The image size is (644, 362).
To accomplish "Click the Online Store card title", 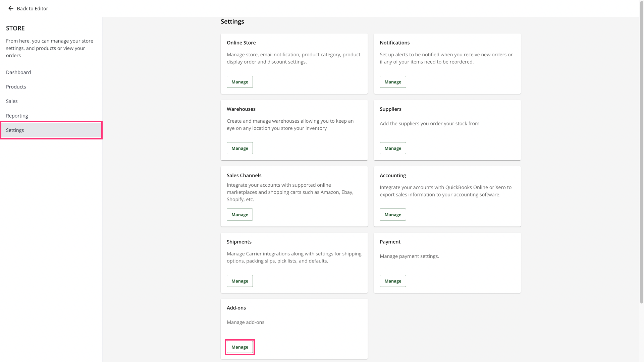I will pyautogui.click(x=241, y=43).
